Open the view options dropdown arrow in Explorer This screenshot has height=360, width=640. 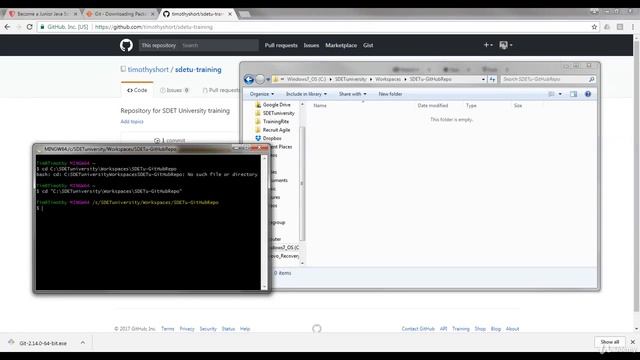point(560,94)
